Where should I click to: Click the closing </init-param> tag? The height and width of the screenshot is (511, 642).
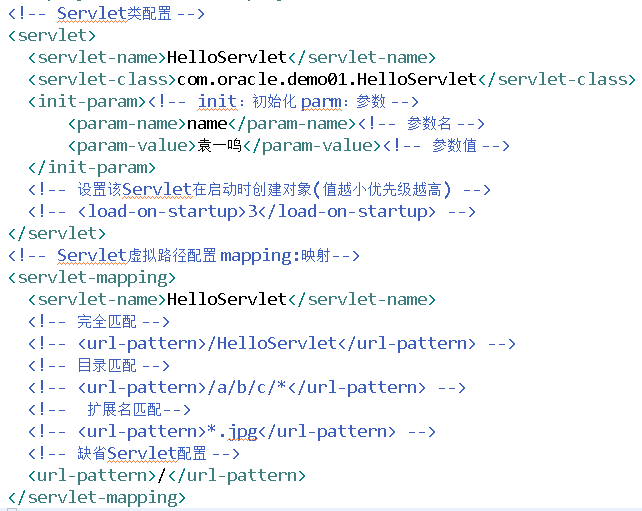92,167
